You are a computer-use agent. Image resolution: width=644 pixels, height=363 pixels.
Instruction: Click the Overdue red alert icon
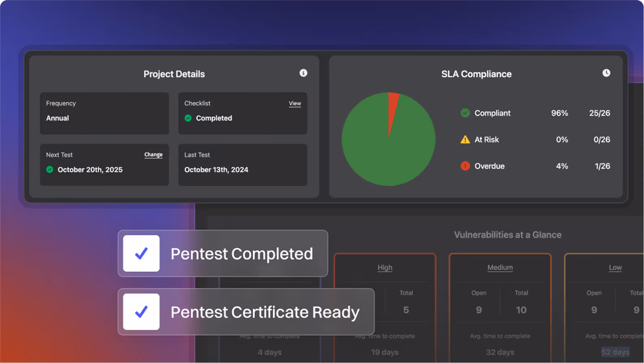[x=465, y=166]
